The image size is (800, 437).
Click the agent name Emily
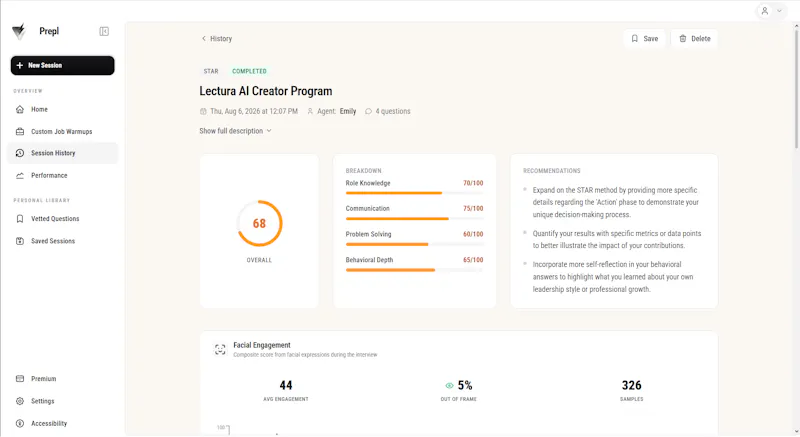(348, 111)
